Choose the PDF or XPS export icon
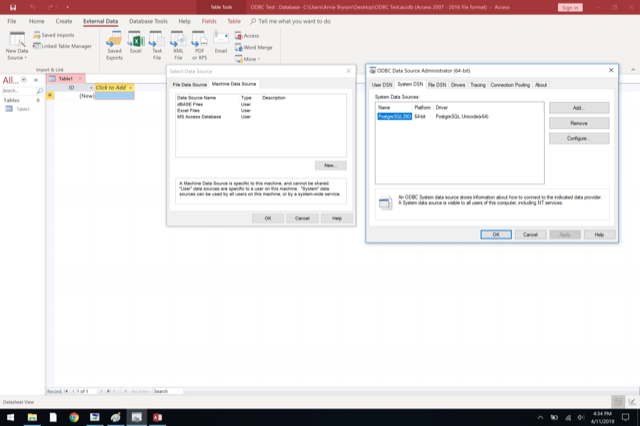 point(199,43)
